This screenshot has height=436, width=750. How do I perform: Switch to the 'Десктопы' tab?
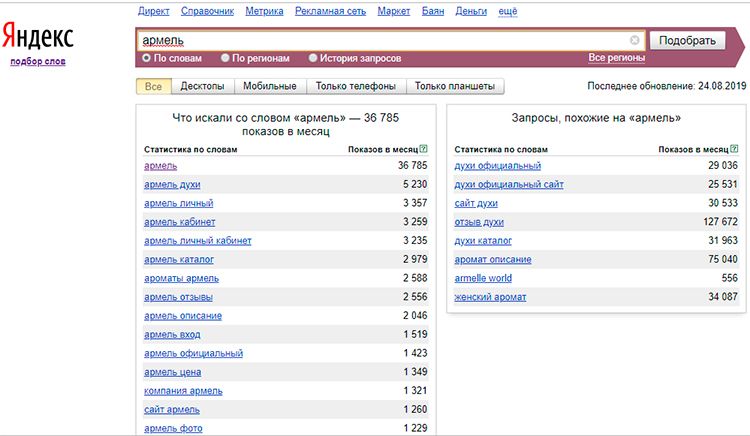pyautogui.click(x=202, y=86)
